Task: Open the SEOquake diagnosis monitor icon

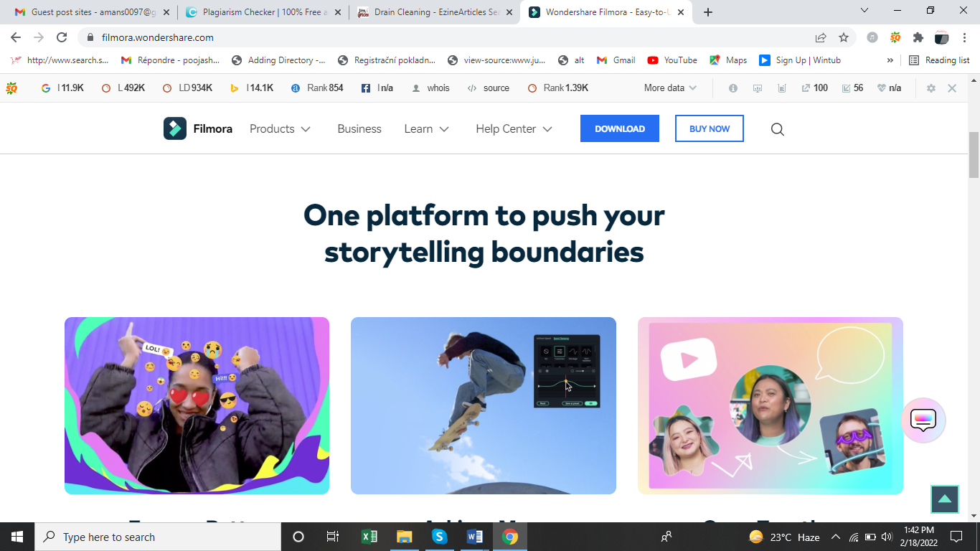Action: coord(758,88)
